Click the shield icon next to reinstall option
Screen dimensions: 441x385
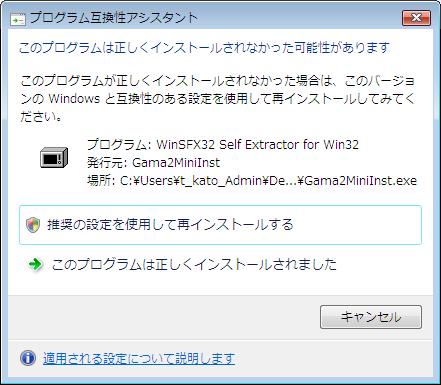(33, 225)
